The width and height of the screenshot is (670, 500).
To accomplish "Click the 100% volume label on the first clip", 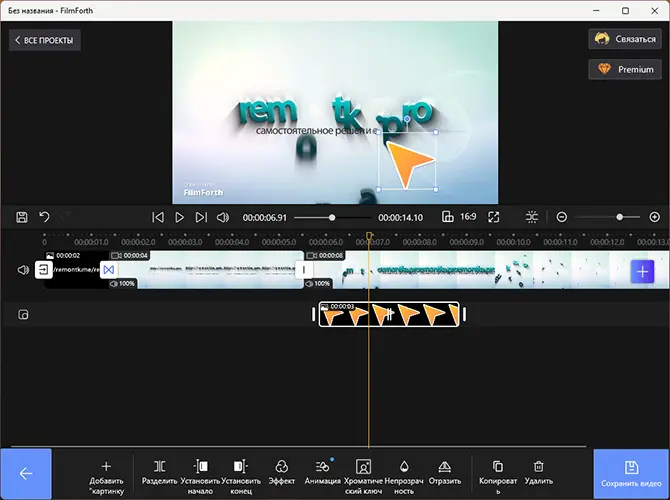I will 123,284.
